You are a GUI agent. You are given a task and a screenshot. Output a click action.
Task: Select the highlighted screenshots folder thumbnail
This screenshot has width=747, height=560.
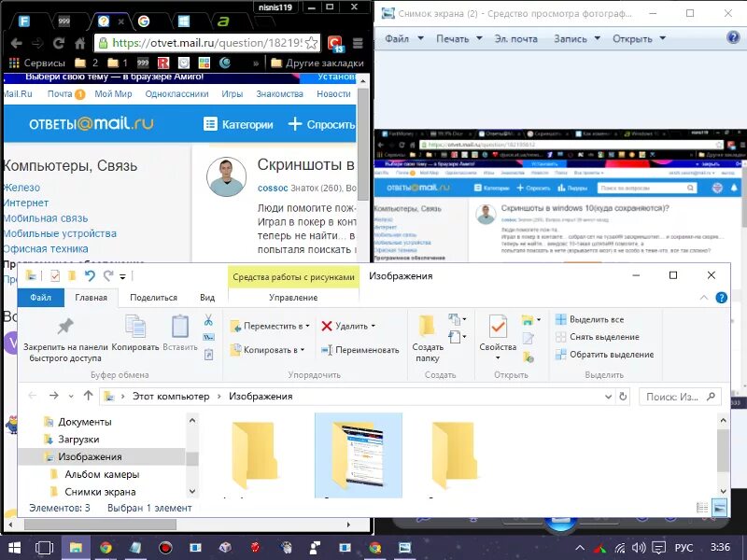point(359,455)
